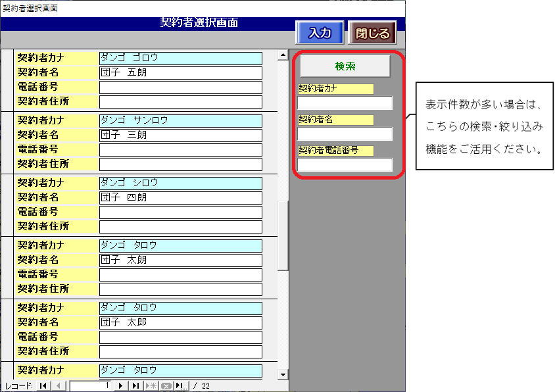This screenshot has height=392, width=555.
Task: Click the rightmost navigator button before / 22
Action: point(181,386)
